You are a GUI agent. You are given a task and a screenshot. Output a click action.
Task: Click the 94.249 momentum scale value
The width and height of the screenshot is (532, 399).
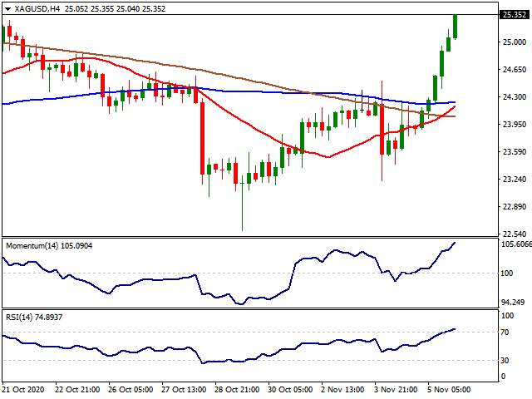(514, 302)
